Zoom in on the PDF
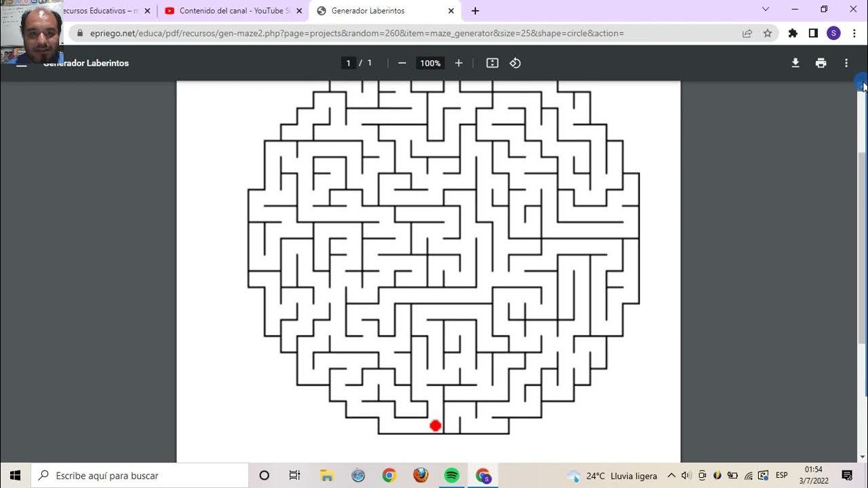Screen dimensions: 868x488 458,63
